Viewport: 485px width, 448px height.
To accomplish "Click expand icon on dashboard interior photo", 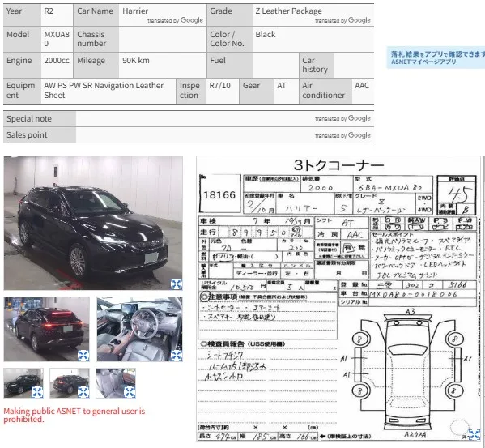I will [x=177, y=356].
